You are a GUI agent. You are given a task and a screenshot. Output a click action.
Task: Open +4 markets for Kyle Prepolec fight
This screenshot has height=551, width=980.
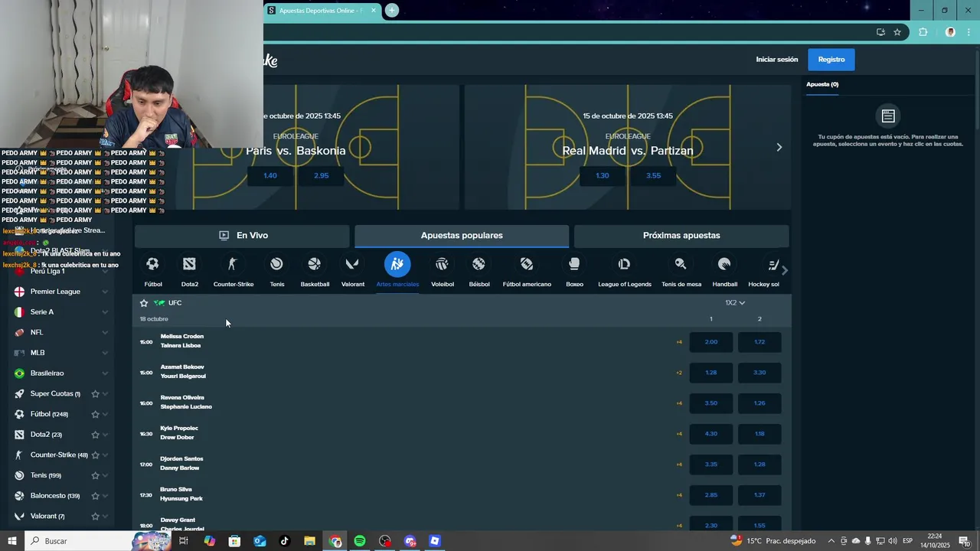[679, 434]
